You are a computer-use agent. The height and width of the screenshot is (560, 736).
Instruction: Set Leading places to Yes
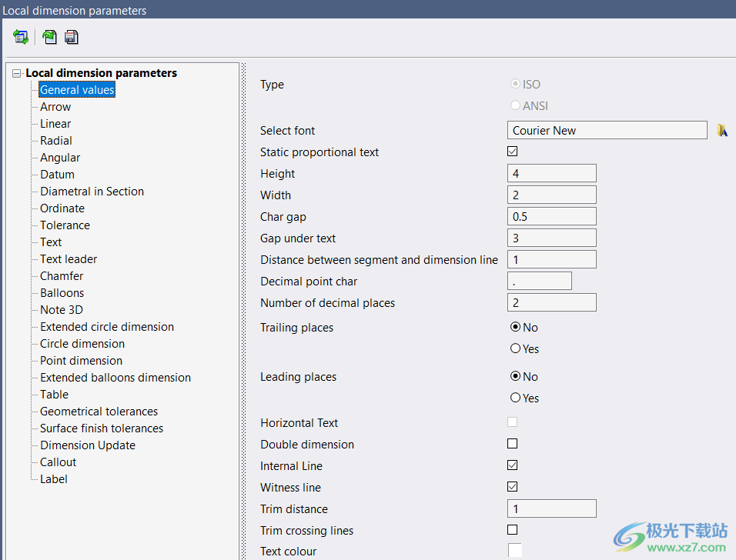pyautogui.click(x=515, y=397)
